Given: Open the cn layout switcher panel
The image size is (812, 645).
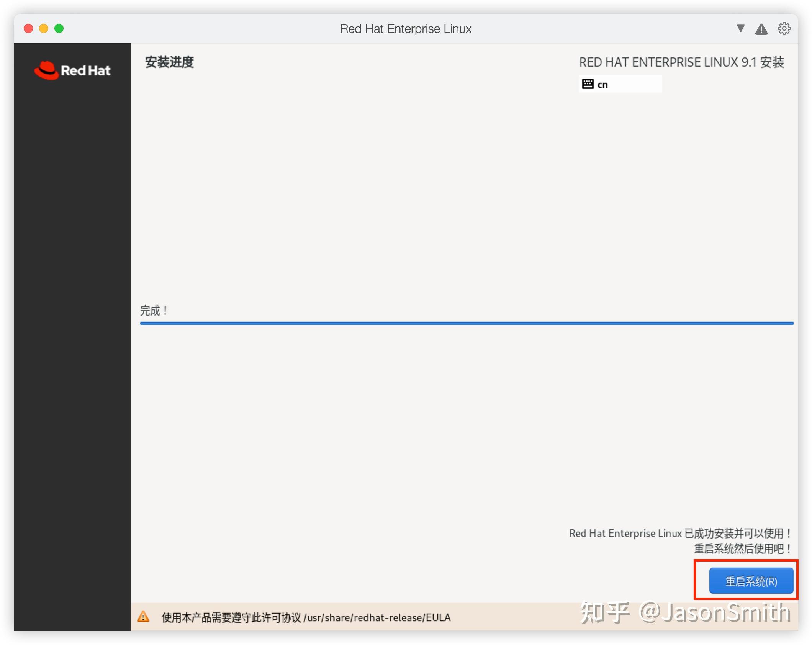Looking at the screenshot, I should (620, 84).
